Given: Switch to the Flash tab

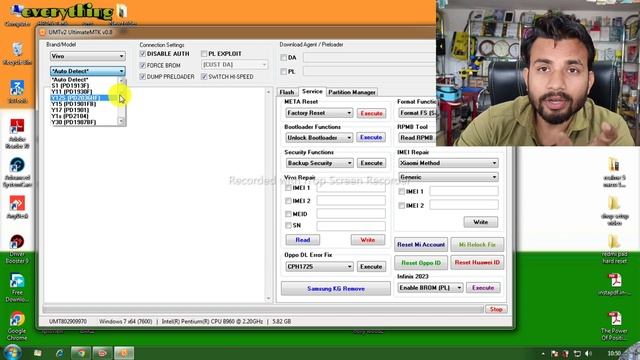Looking at the screenshot, I should pyautogui.click(x=287, y=92).
